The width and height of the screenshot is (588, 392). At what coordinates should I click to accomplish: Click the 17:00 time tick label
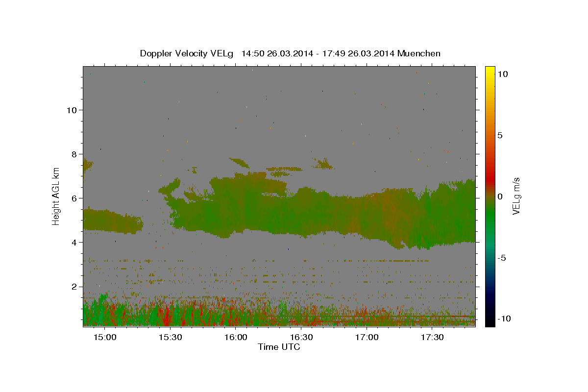tap(367, 337)
